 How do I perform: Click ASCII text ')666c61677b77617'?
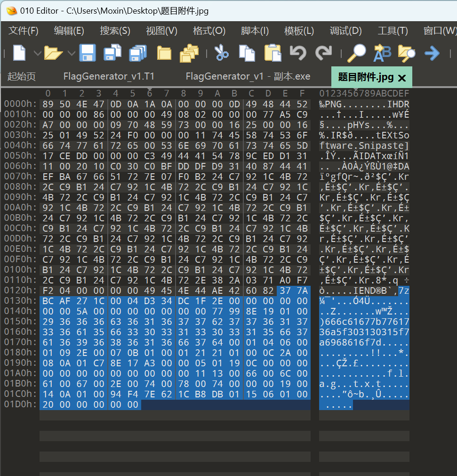coord(364,322)
